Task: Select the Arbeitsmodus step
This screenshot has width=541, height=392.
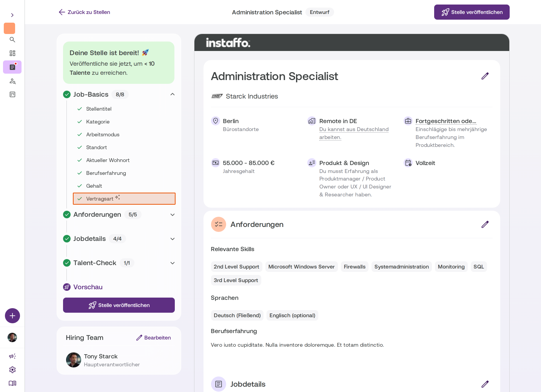Action: pos(124,134)
